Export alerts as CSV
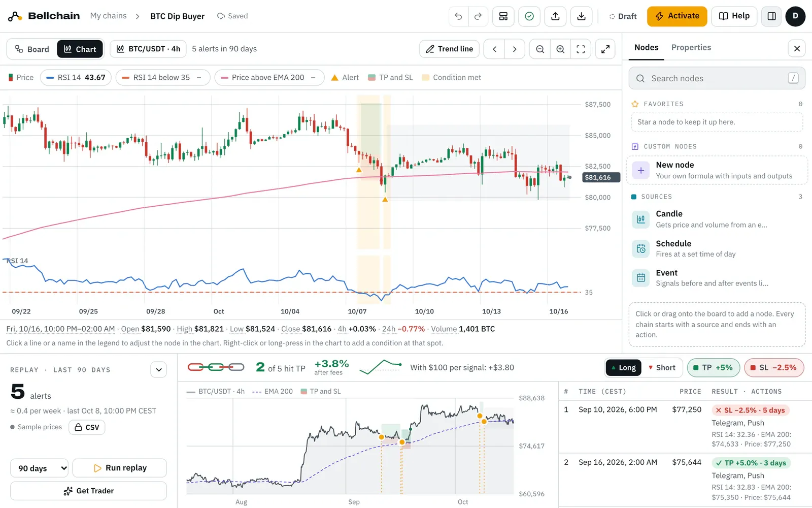This screenshot has height=508, width=812. [87, 427]
